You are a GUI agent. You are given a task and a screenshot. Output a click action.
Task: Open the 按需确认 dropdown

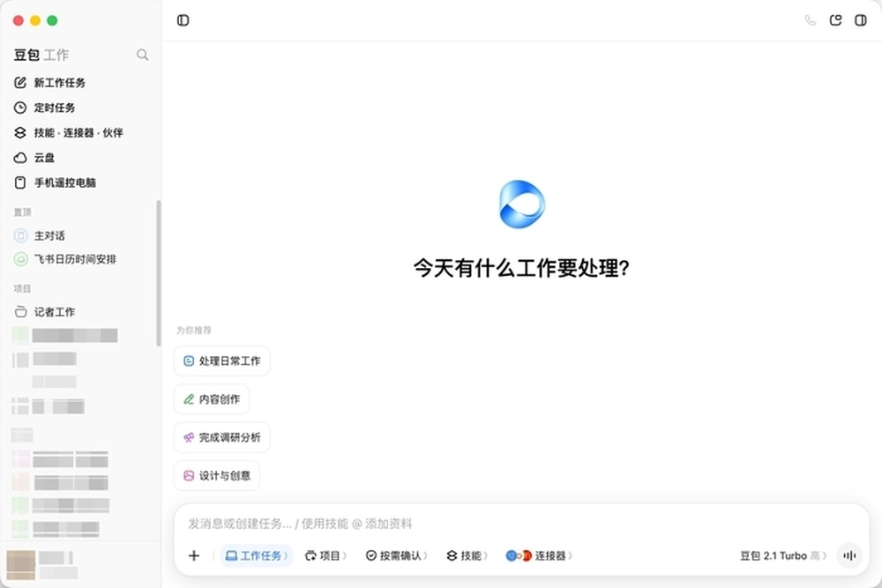point(397,556)
